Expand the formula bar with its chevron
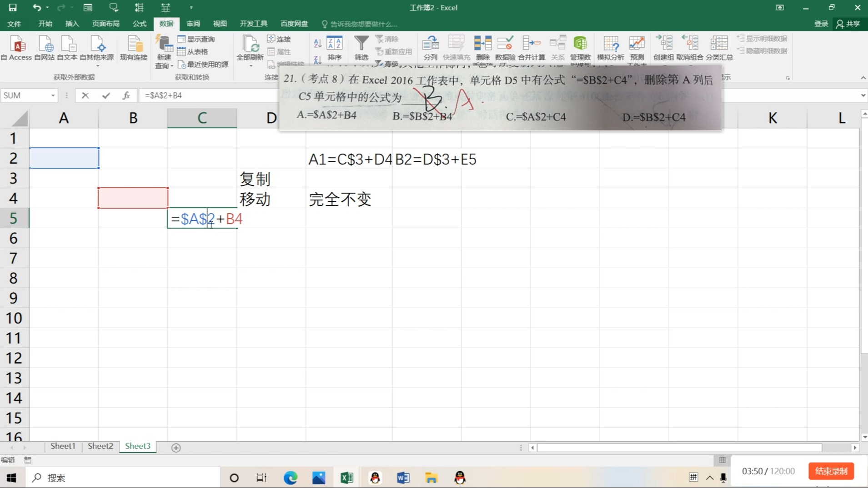 [862, 95]
